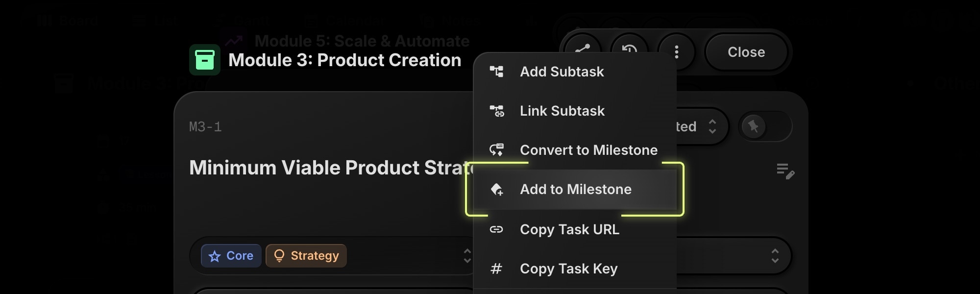Screen dimensions: 980x294
Task: Click the three-dot more options button
Action: click(676, 52)
